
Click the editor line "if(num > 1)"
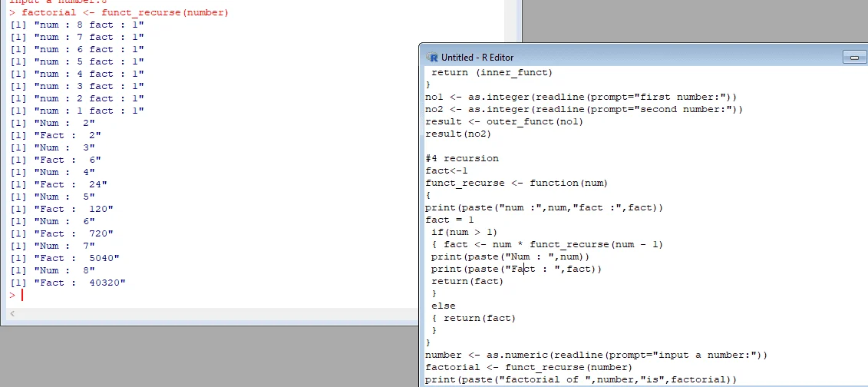pos(464,232)
